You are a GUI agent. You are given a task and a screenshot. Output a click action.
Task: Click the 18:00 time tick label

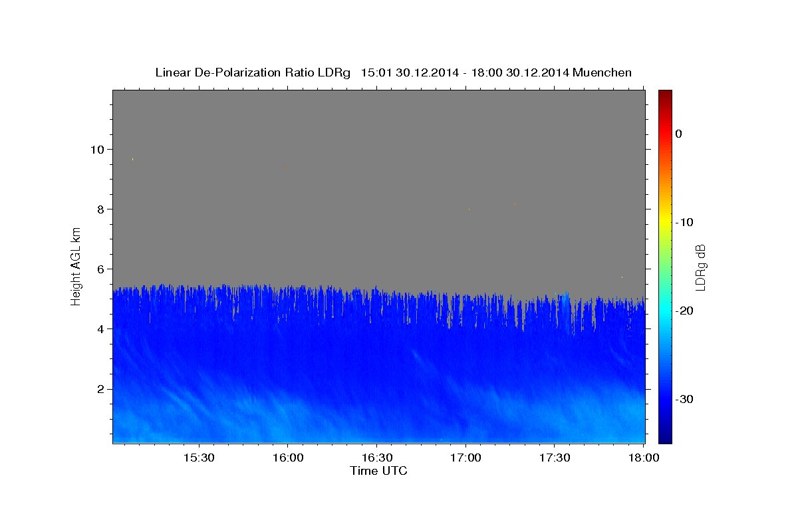(x=644, y=458)
